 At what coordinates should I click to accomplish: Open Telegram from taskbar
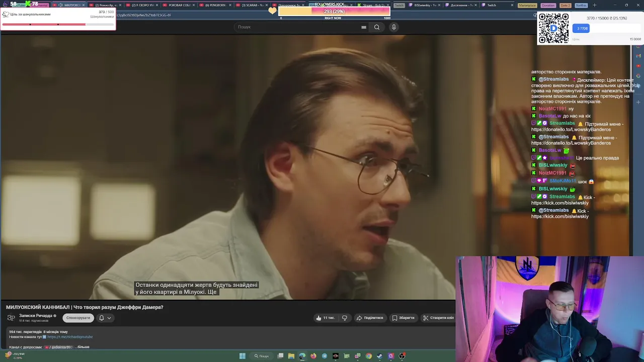click(x=325, y=356)
